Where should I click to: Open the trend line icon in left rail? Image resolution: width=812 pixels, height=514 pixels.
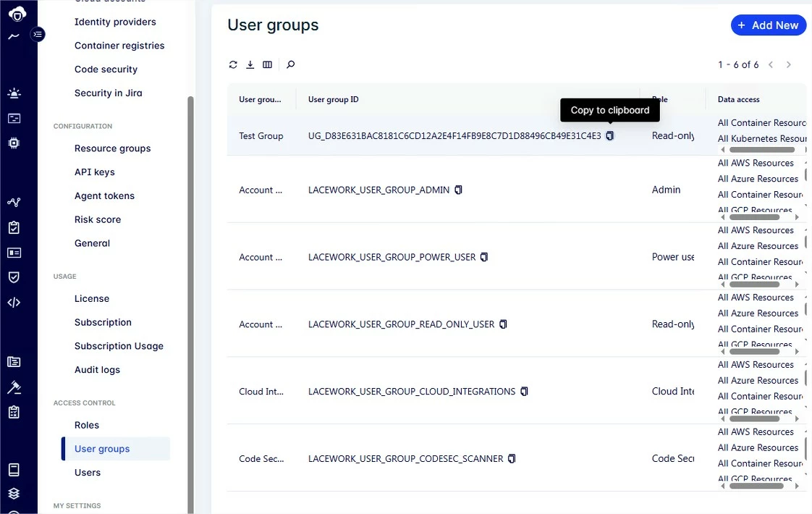(x=14, y=36)
